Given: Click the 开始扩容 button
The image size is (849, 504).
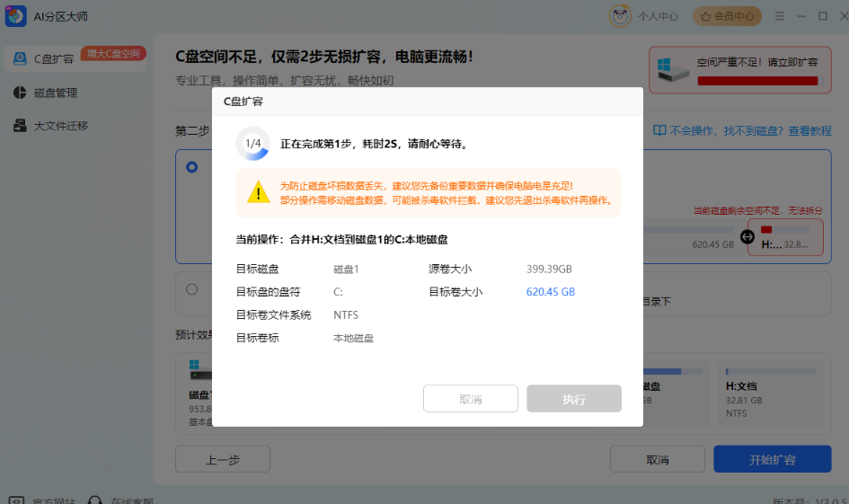Looking at the screenshot, I should click(x=772, y=460).
